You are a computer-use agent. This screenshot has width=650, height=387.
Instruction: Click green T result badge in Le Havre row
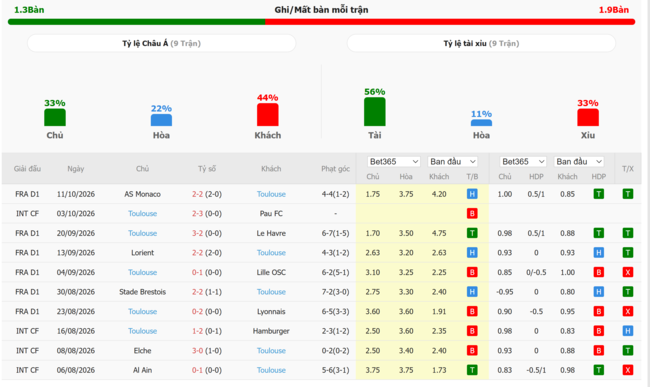coord(472,233)
